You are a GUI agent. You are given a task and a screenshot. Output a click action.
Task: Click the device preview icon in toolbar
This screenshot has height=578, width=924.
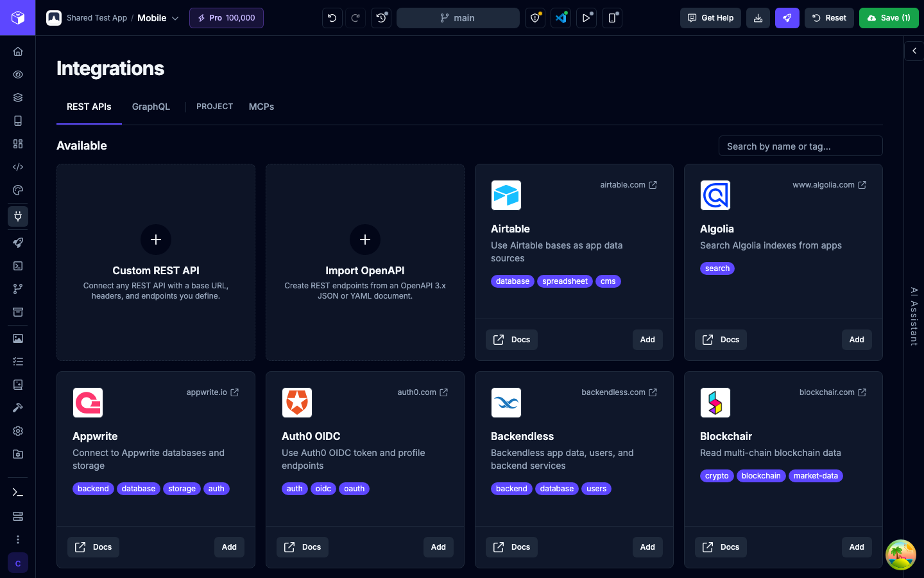pos(612,18)
